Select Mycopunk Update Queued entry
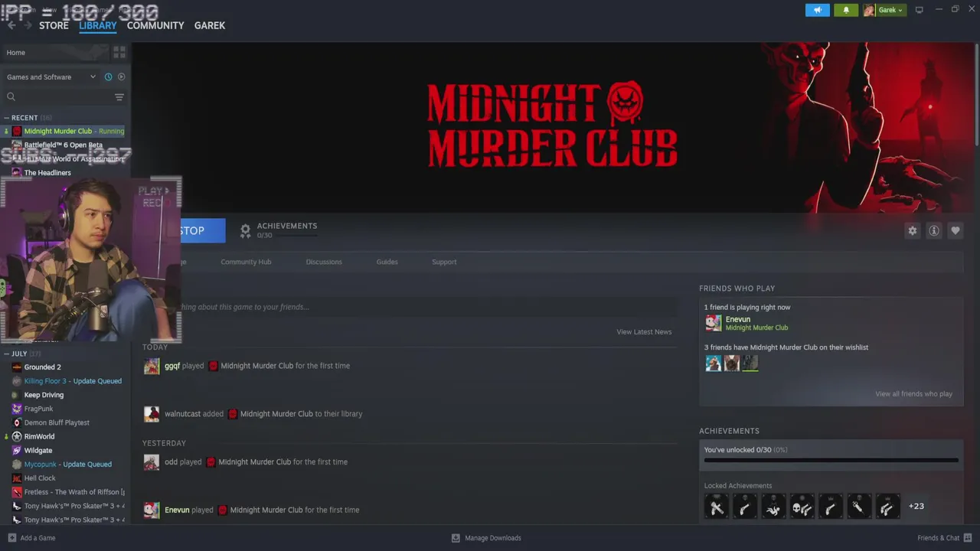Image resolution: width=980 pixels, height=551 pixels. [x=67, y=464]
